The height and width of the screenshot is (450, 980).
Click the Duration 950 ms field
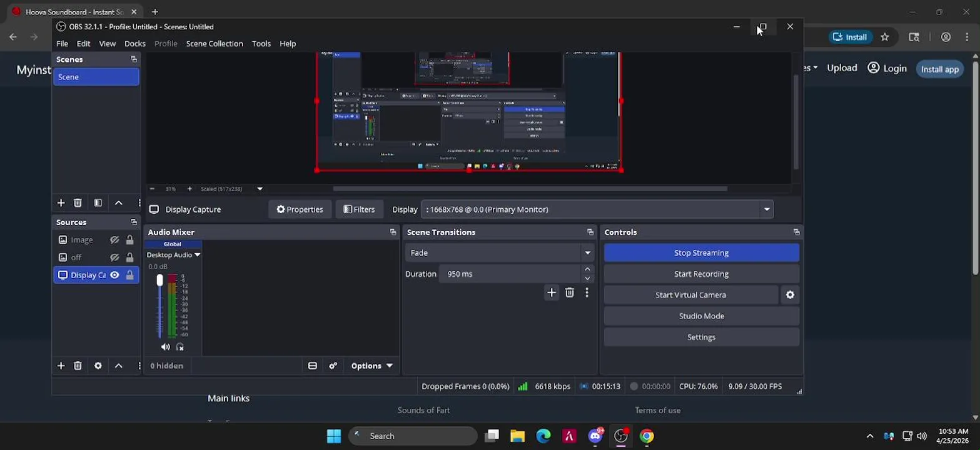tap(509, 274)
